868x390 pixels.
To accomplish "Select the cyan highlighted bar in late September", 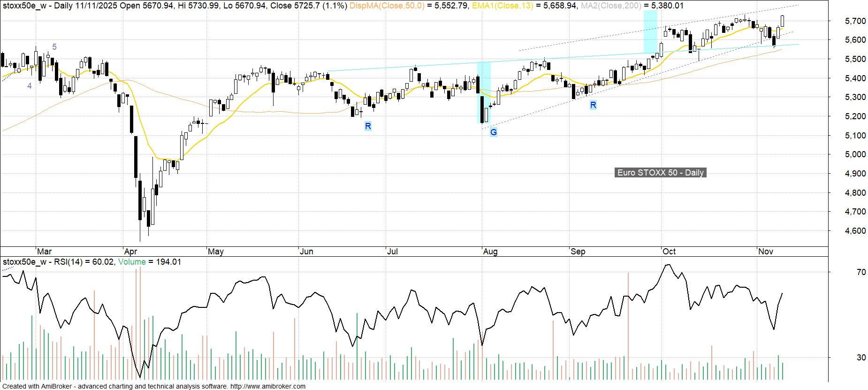I will (x=650, y=32).
